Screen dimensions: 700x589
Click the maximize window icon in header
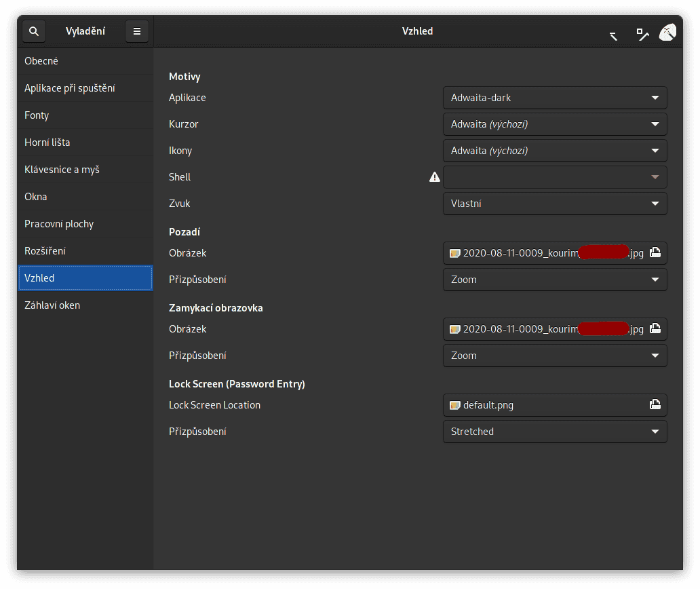pyautogui.click(x=642, y=33)
